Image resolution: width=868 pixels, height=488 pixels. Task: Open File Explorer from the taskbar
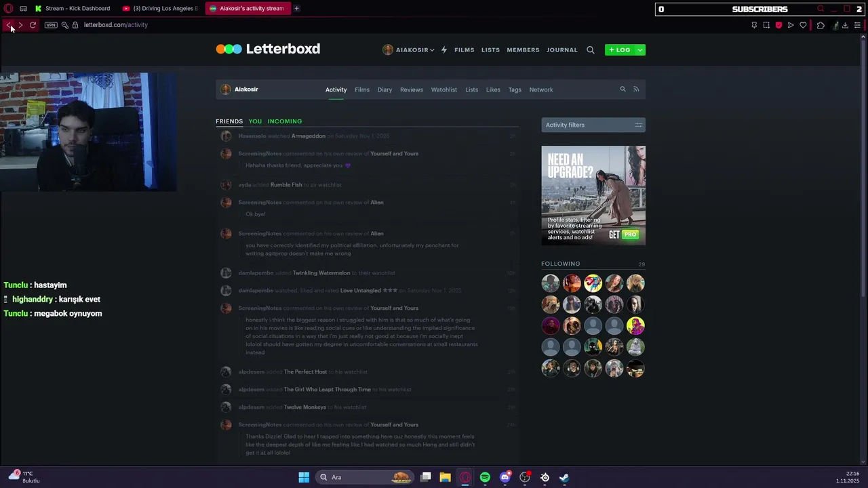pos(445,477)
